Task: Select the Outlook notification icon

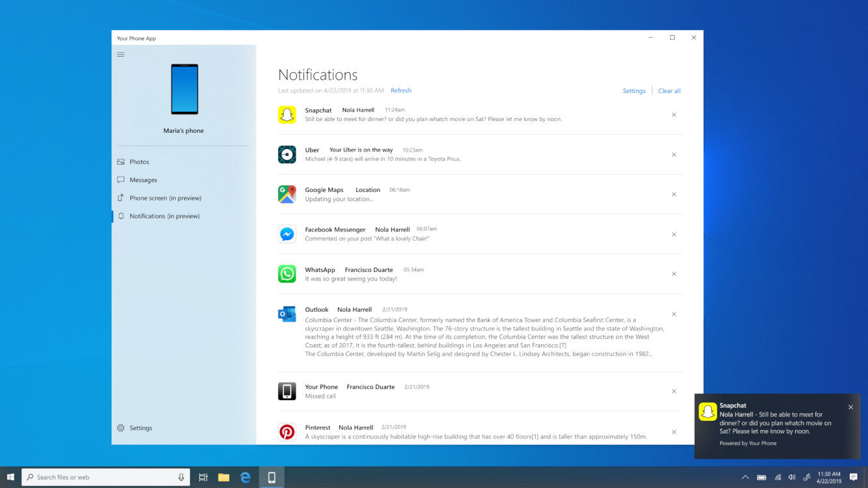Action: tap(287, 314)
